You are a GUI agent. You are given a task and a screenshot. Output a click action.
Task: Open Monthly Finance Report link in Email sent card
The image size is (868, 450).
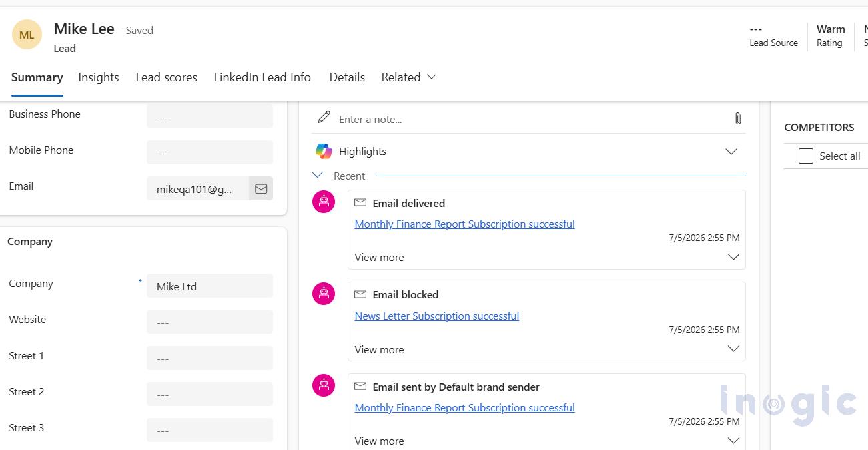point(464,408)
